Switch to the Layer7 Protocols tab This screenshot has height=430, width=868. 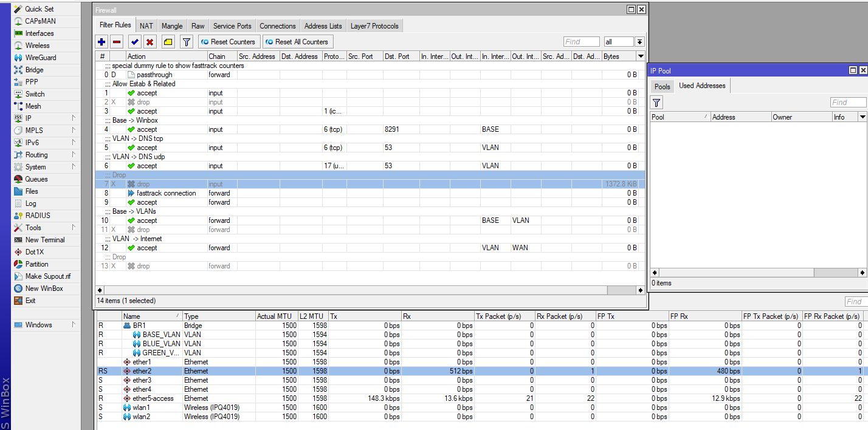point(374,26)
